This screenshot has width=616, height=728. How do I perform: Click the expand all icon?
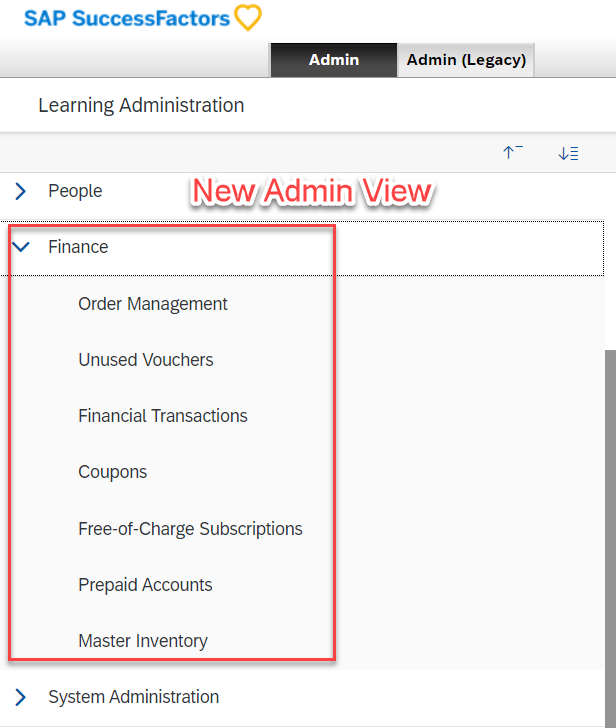pos(568,153)
